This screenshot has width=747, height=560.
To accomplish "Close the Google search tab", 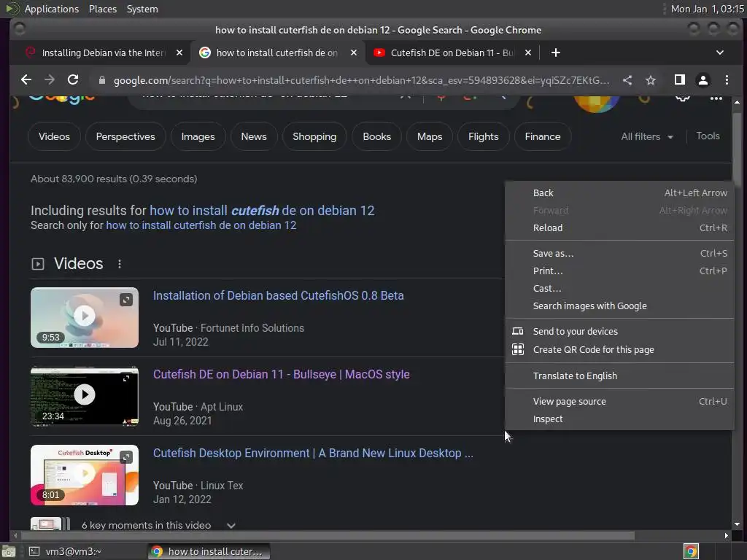I will pyautogui.click(x=354, y=52).
